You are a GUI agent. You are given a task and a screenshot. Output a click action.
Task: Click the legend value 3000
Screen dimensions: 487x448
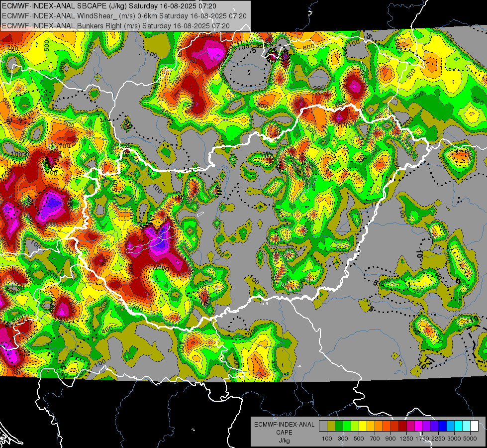click(454, 439)
